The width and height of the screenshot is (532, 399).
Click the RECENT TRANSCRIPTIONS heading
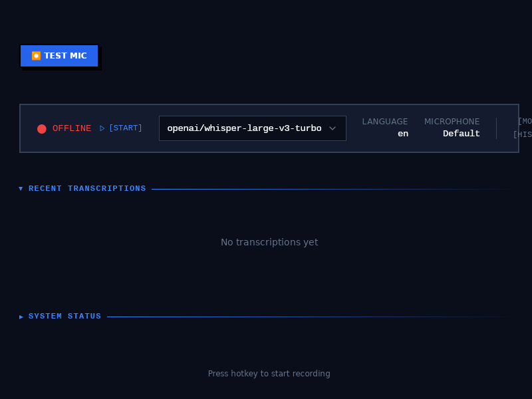87,188
